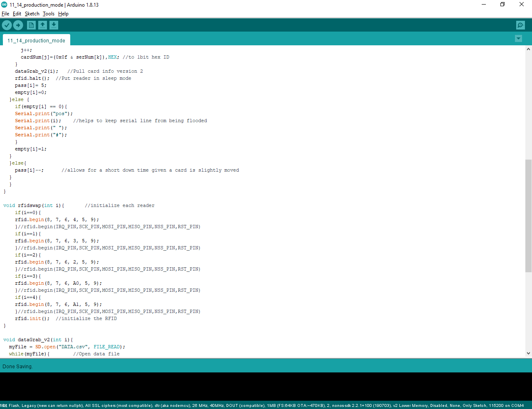Open the Tools menu
The image size is (532, 409).
point(49,14)
